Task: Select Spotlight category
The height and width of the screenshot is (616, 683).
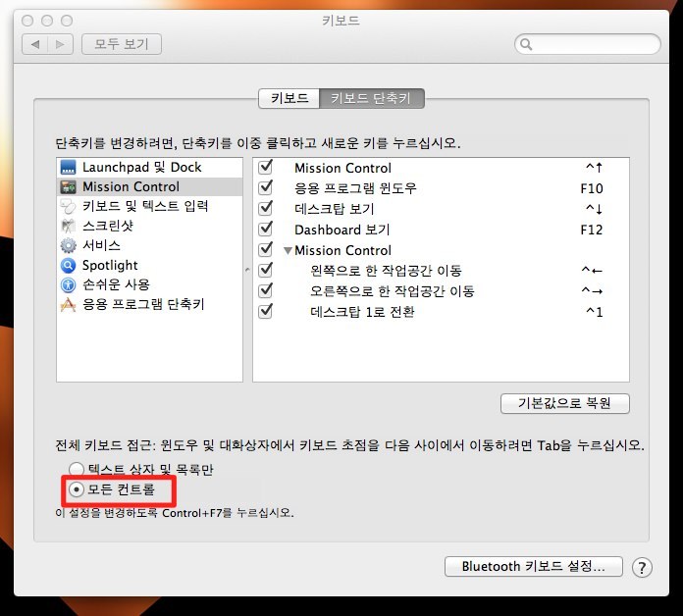Action: point(149,265)
